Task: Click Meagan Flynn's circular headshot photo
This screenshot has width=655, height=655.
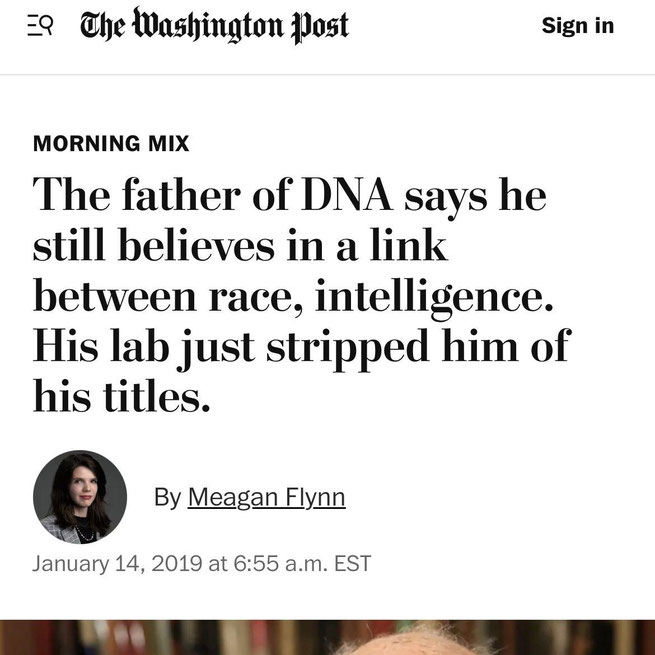Action: coord(80,497)
